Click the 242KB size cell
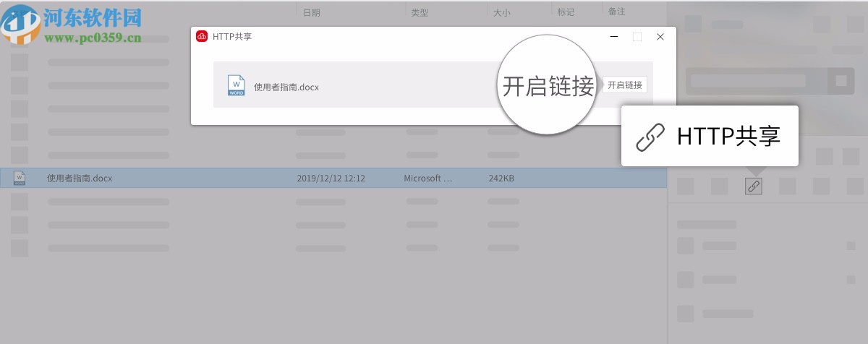 [x=501, y=179]
